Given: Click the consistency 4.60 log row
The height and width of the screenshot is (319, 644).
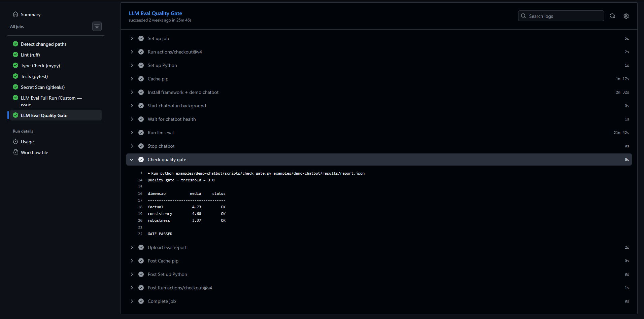Looking at the screenshot, I should (x=187, y=214).
